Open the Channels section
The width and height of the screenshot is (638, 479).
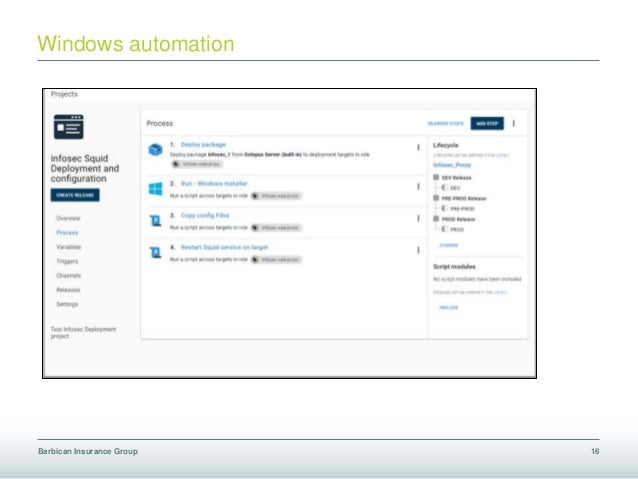point(68,276)
